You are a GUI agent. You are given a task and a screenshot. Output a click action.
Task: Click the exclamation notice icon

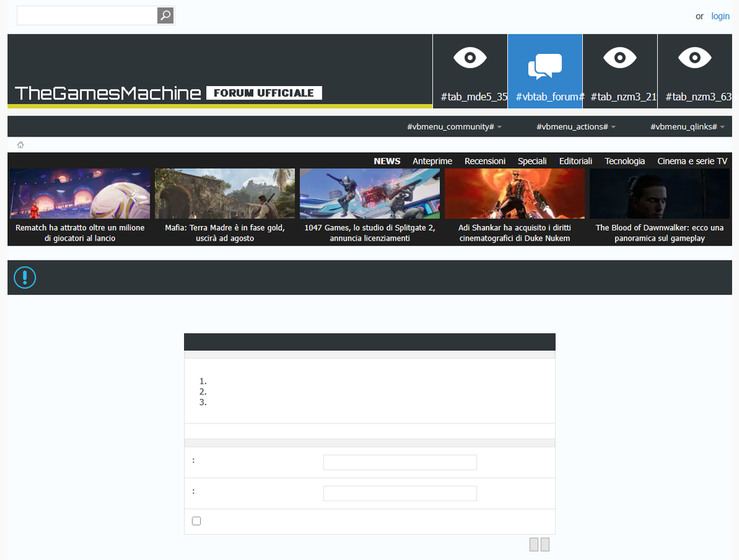point(25,277)
